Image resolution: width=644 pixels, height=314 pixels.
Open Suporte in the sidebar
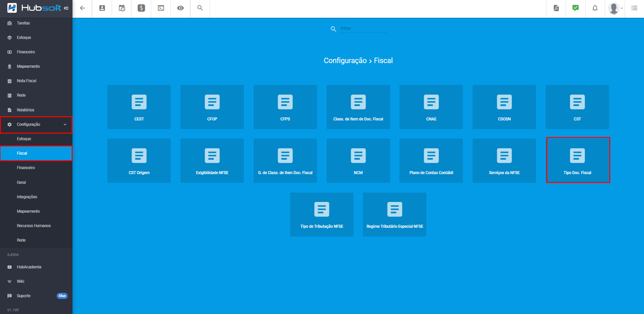(x=36, y=296)
